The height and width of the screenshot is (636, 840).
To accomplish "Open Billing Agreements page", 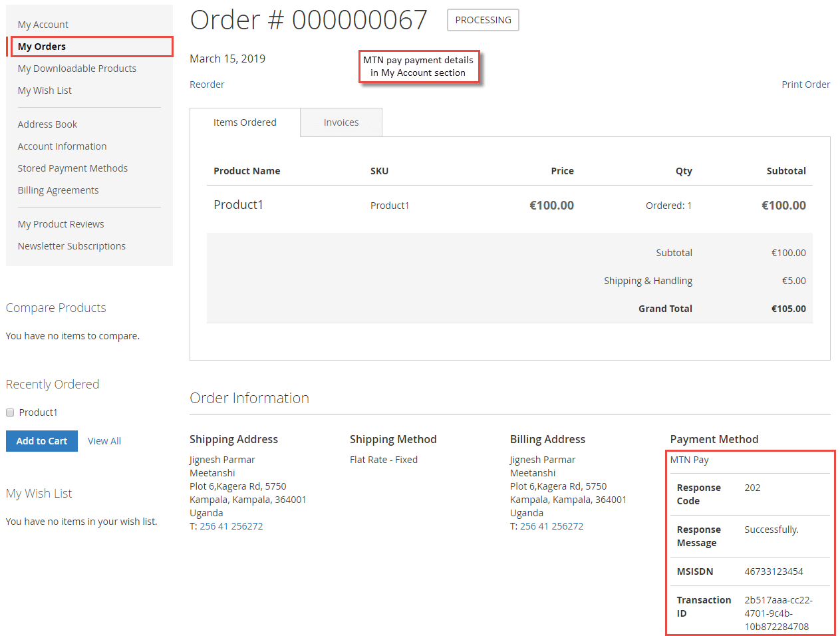I will [58, 190].
